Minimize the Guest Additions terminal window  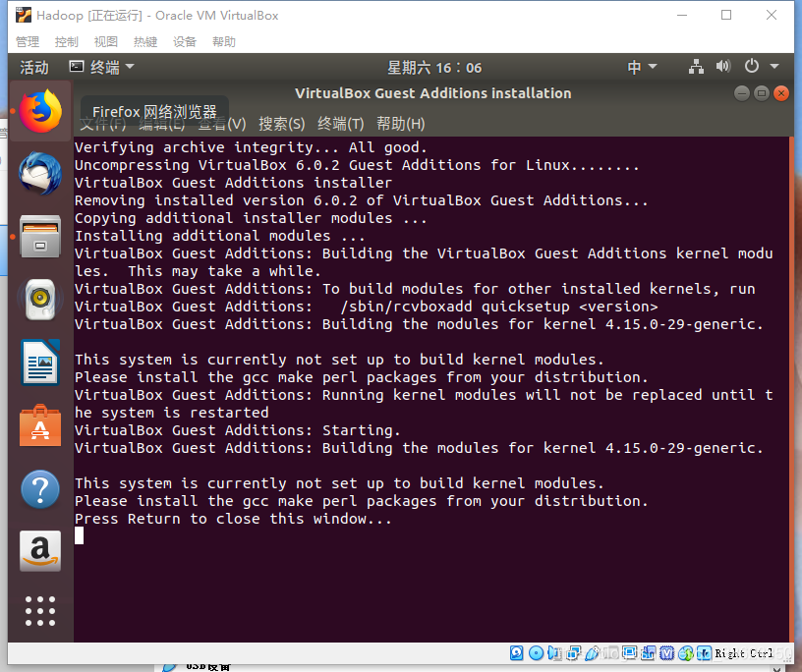tap(742, 93)
